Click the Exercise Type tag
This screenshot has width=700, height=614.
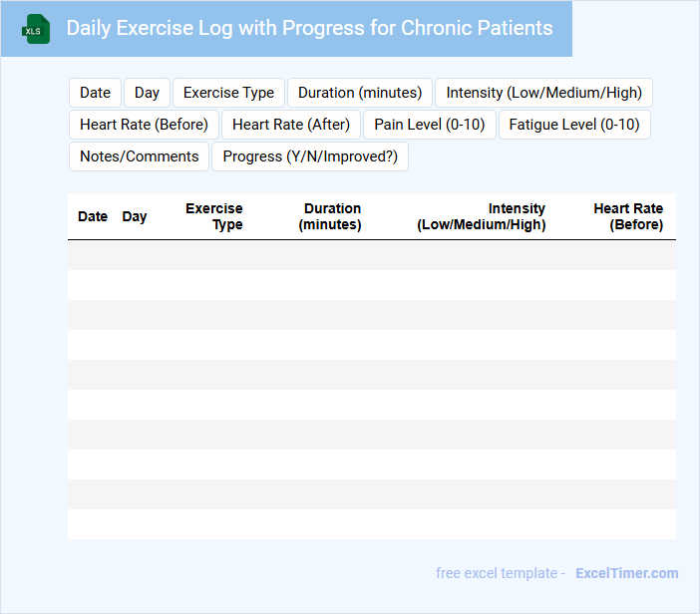click(x=228, y=93)
